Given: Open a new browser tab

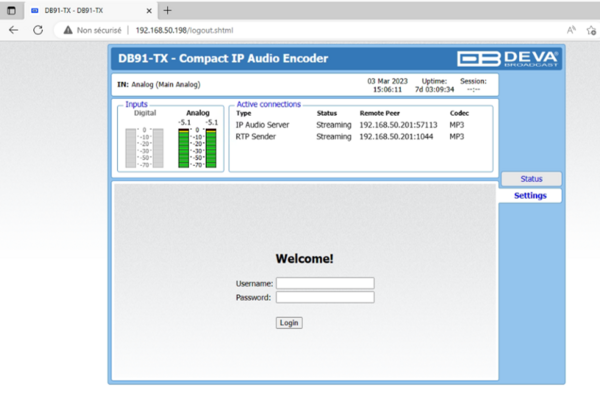Looking at the screenshot, I should (x=167, y=10).
